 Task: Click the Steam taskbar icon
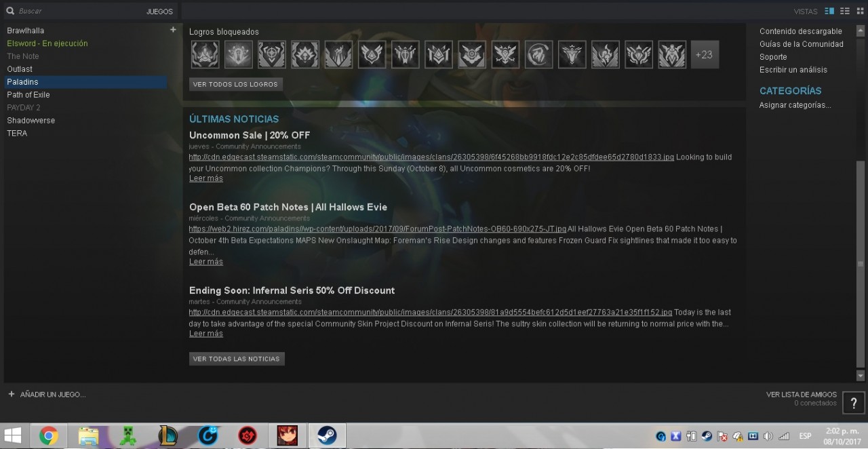point(327,435)
